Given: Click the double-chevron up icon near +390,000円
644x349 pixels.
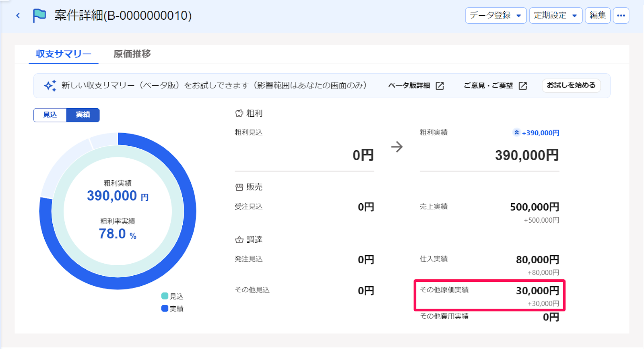Looking at the screenshot, I should 516,132.
